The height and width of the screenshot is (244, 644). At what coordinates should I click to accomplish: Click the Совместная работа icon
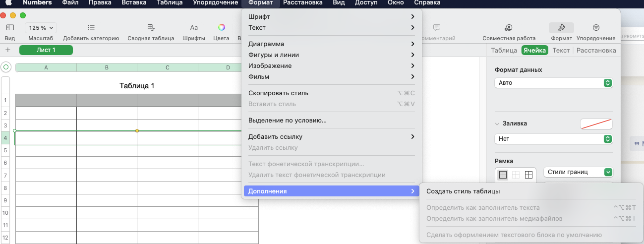pyautogui.click(x=509, y=28)
